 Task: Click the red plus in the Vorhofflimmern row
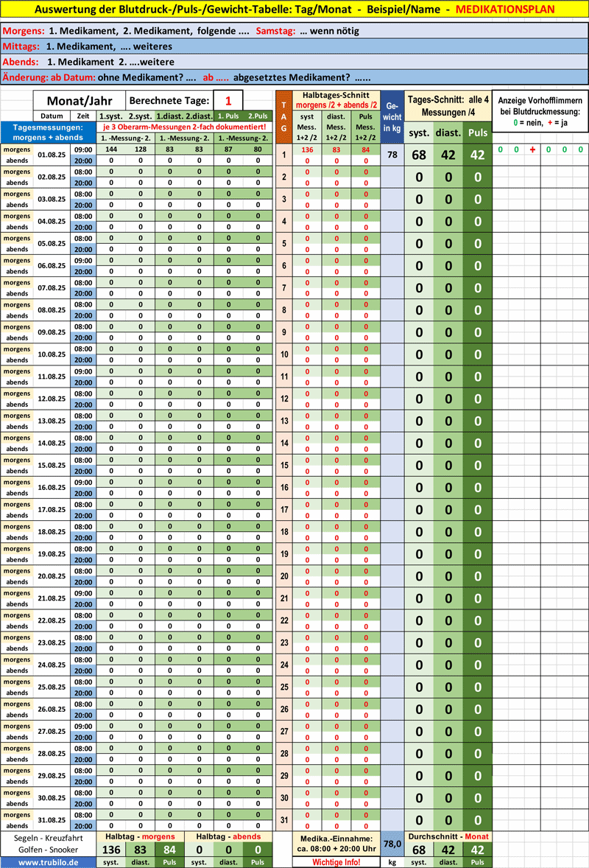(x=532, y=150)
